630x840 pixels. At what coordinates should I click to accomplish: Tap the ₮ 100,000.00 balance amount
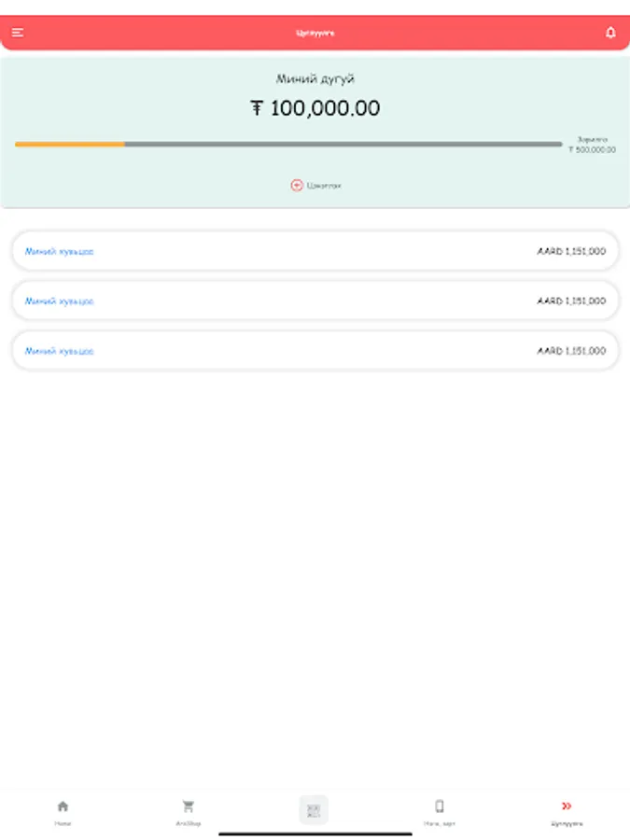click(x=315, y=108)
